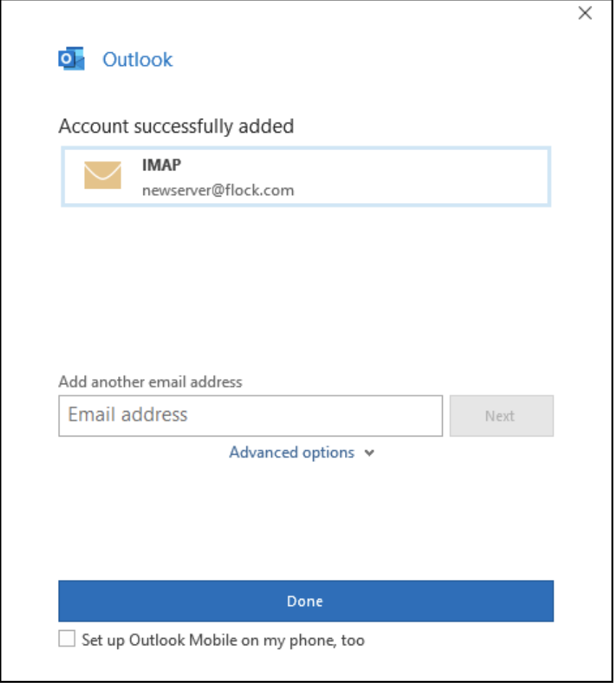Click the Outlook title text
This screenshot has height=683, width=616.
138,59
